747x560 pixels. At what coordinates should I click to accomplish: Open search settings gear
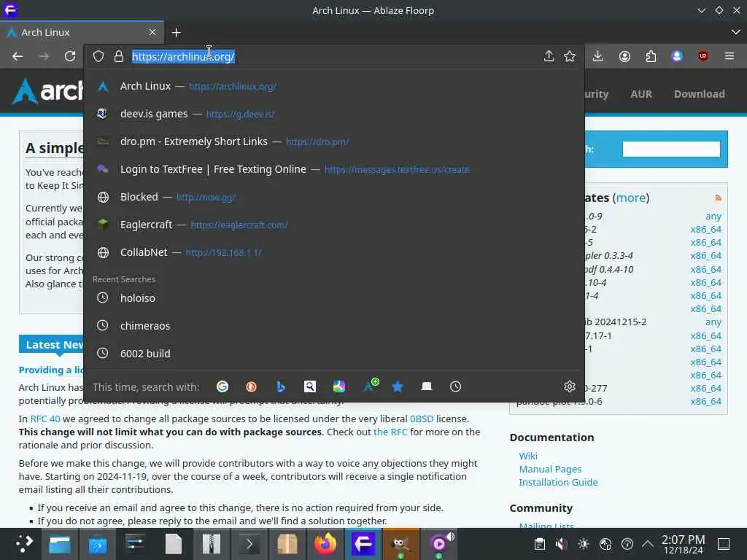click(570, 386)
